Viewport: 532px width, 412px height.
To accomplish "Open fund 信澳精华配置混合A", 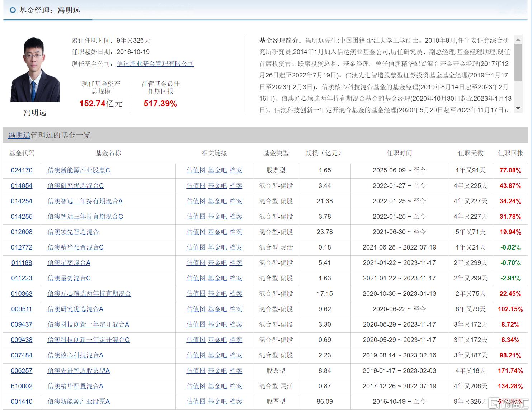I will pos(75,386).
